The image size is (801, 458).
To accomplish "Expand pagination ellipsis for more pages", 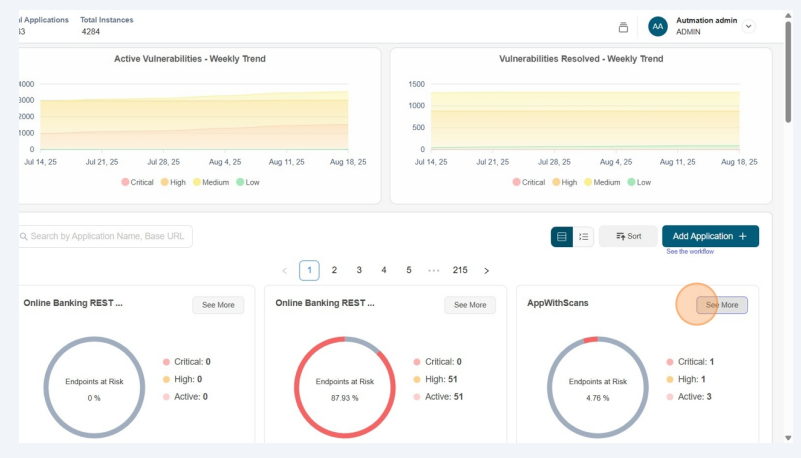I will click(x=434, y=271).
